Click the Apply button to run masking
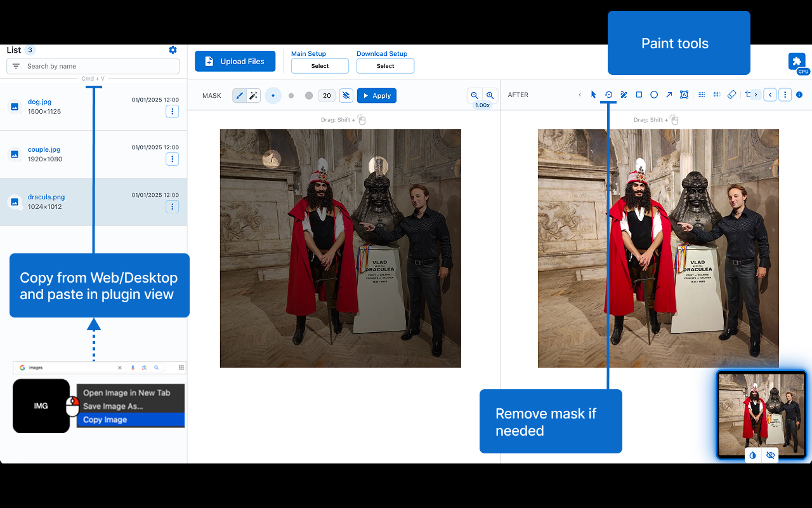The width and height of the screenshot is (812, 508). click(376, 95)
